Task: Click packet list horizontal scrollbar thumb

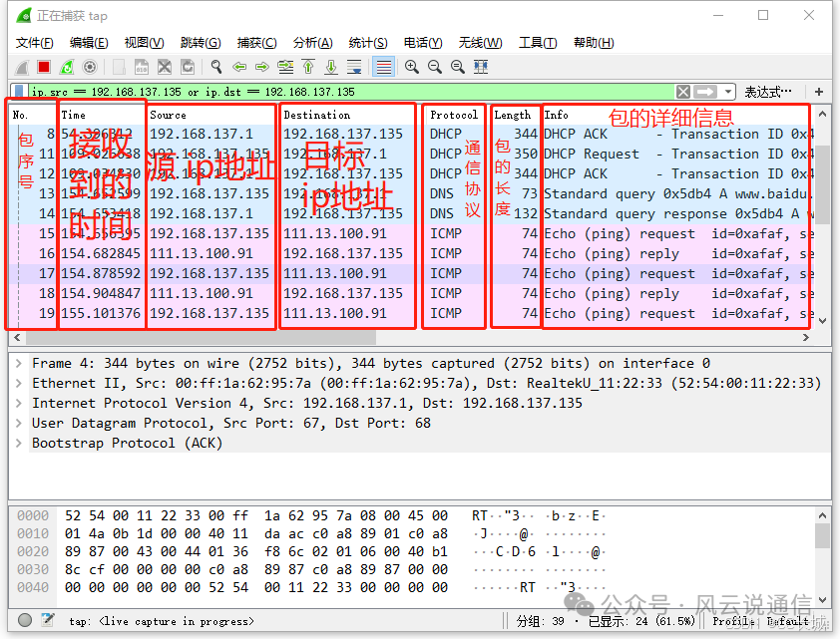Action: (201, 338)
